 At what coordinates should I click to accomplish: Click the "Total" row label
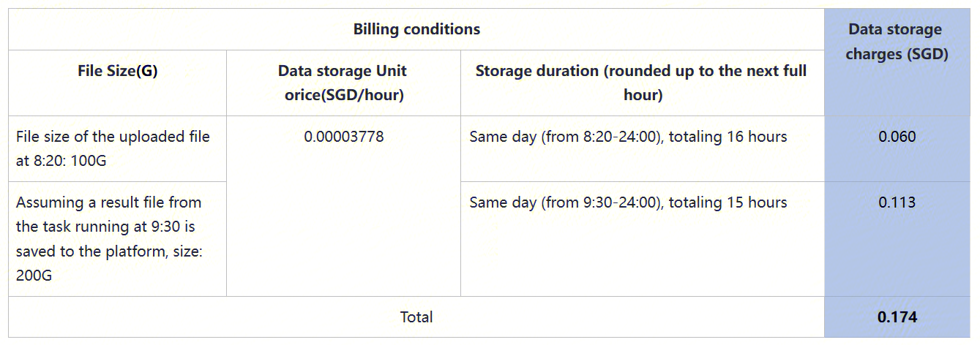416,317
